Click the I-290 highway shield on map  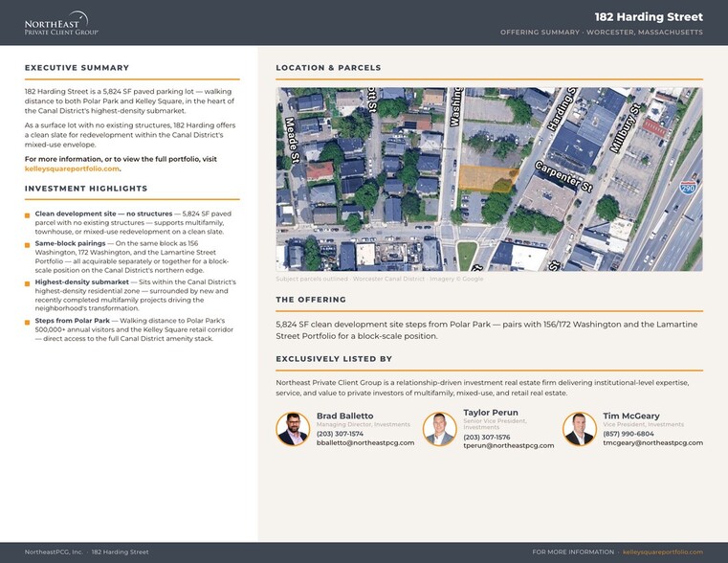pos(688,188)
